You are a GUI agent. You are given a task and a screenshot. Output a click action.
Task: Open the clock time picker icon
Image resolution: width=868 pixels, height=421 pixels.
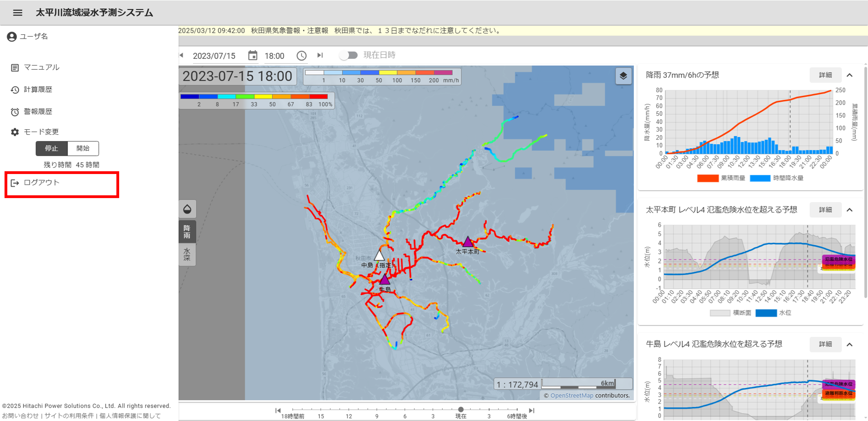click(x=301, y=56)
